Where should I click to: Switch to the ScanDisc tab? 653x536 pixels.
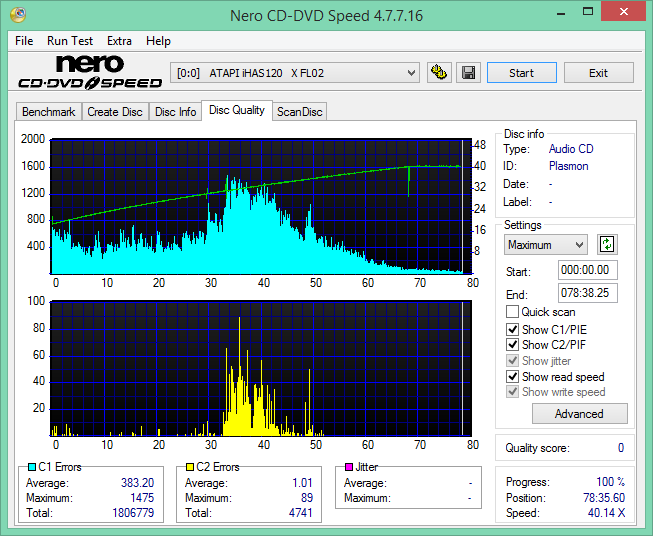point(300,112)
